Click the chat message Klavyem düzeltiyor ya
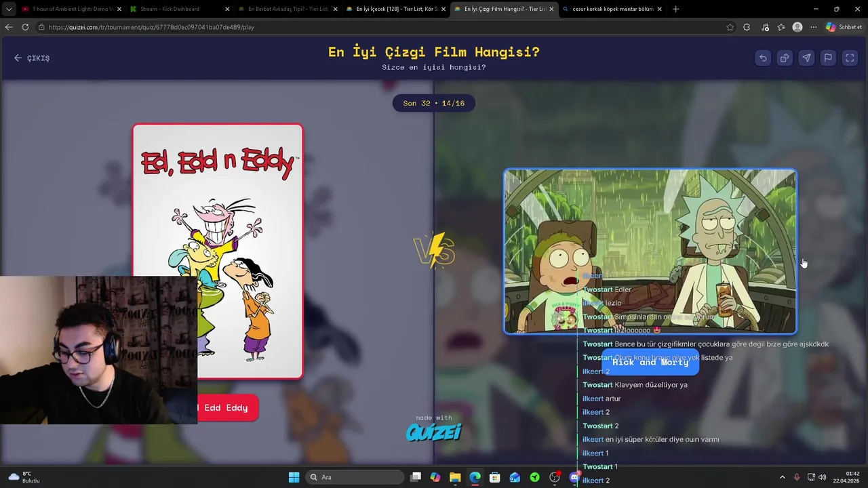The height and width of the screenshot is (488, 868). tap(635, 385)
